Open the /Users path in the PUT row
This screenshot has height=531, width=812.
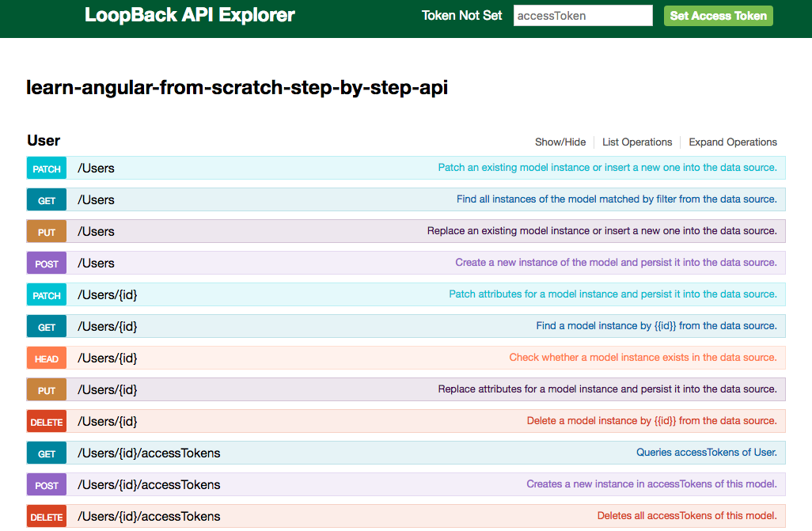pyautogui.click(x=96, y=232)
